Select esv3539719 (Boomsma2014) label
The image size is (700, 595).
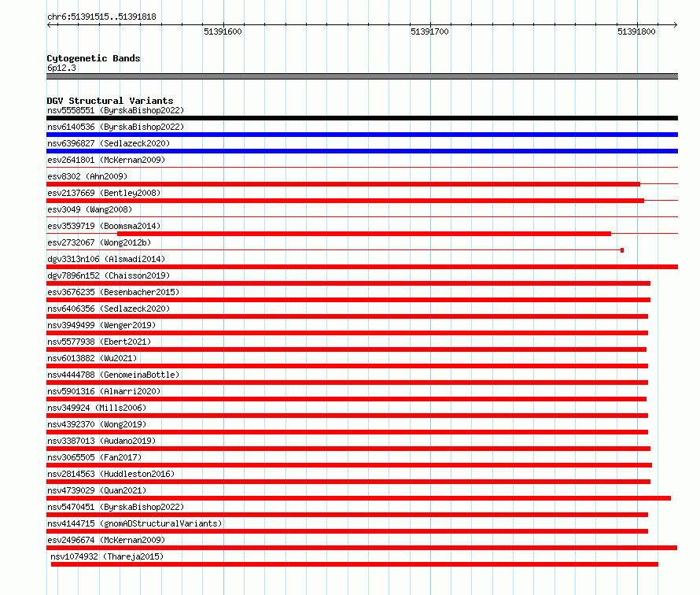[x=104, y=226]
